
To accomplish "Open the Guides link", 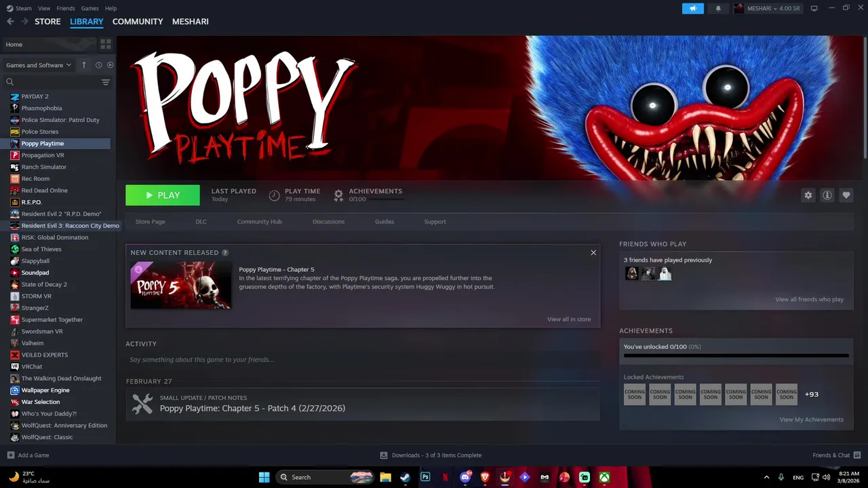I will (384, 222).
